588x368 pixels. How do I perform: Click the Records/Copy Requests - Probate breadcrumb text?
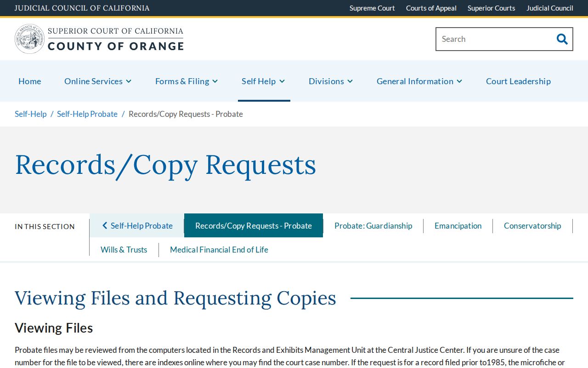186,114
